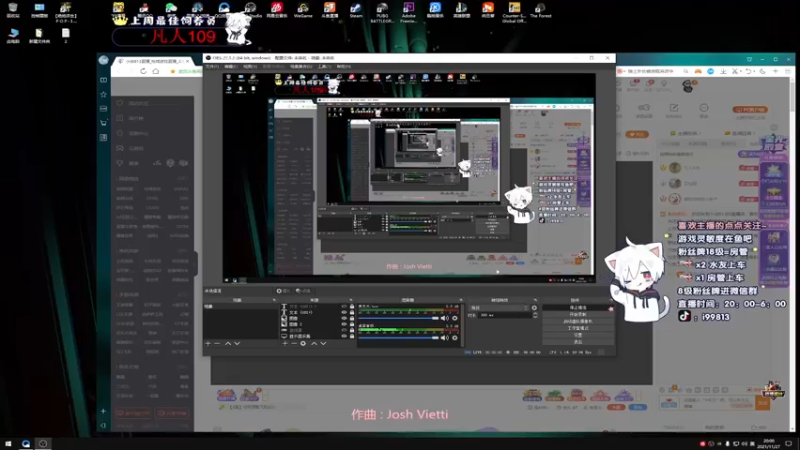The width and height of the screenshot is (800, 450).
Task: Pop out the Scene Transitions dock panel
Action: (x=535, y=300)
